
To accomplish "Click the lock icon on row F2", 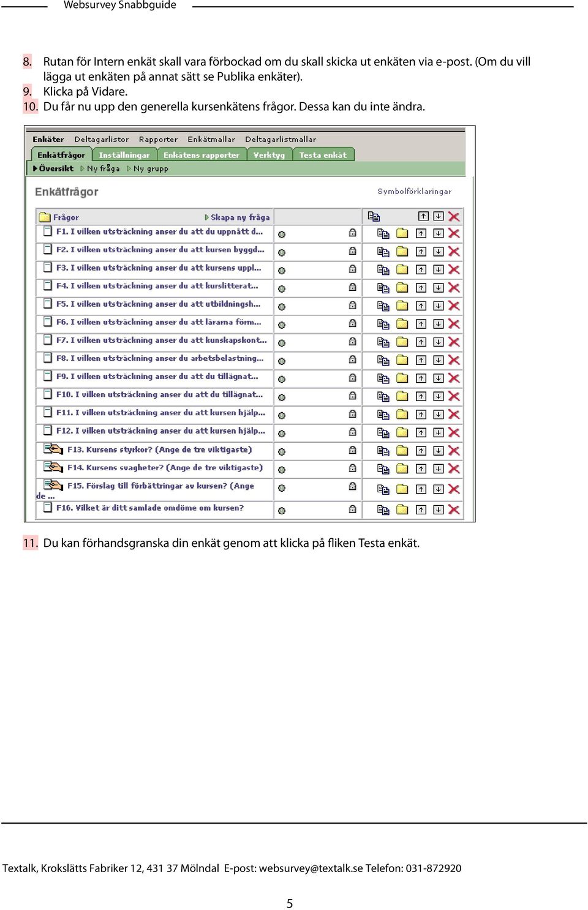I will click(353, 251).
